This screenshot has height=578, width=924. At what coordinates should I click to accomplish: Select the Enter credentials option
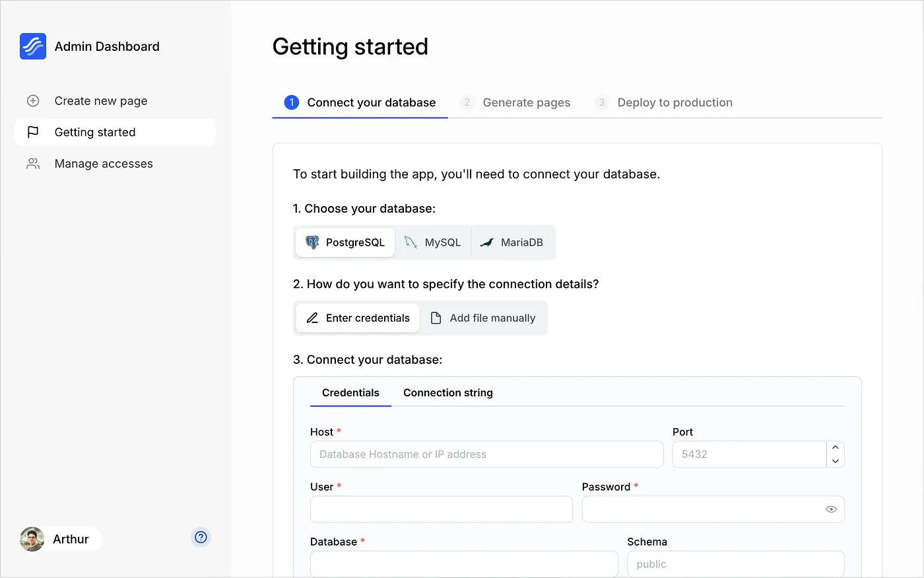pyautogui.click(x=358, y=318)
